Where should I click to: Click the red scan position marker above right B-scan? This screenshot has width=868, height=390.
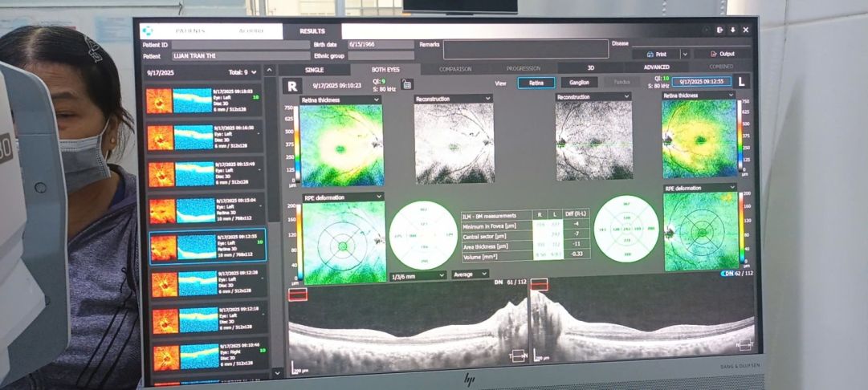[539, 284]
